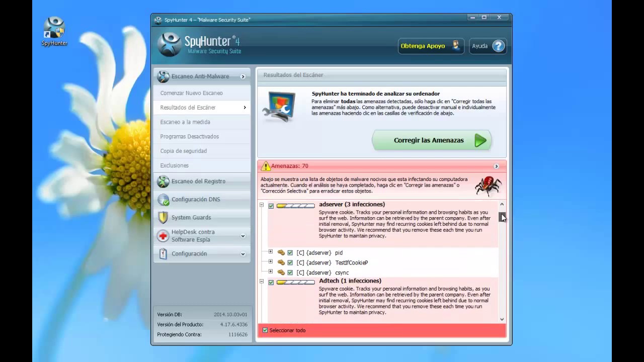Click Configuración DNS globe icon
This screenshot has width=644, height=362.
click(163, 200)
